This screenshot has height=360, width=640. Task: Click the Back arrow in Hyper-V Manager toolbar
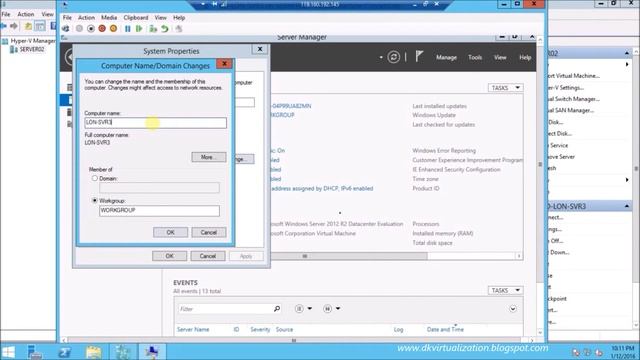click(x=4, y=26)
